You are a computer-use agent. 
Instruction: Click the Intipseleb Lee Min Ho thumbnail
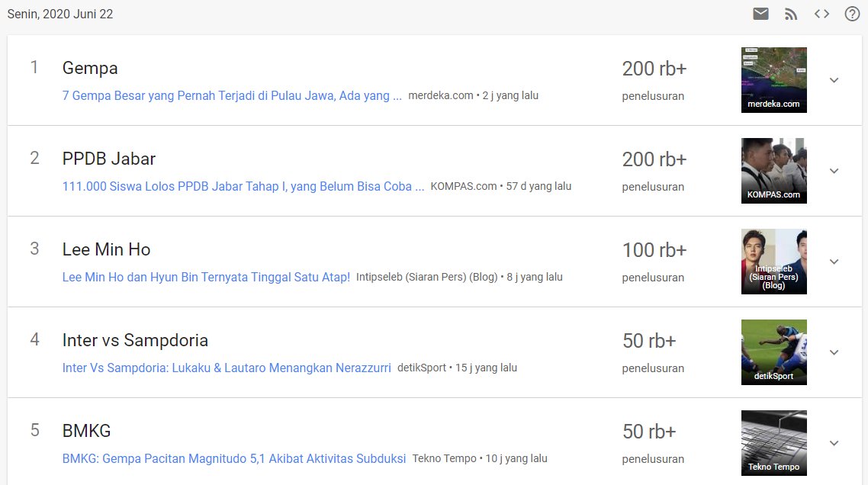click(774, 262)
